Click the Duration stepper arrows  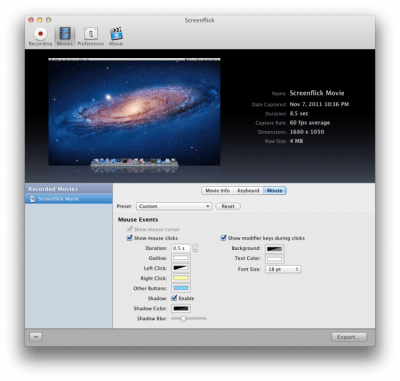click(195, 248)
